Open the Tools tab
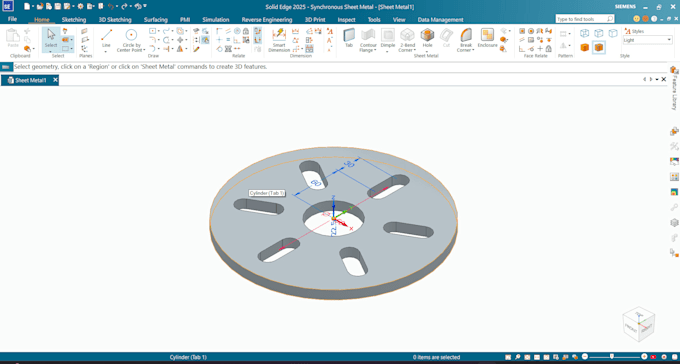 point(374,20)
